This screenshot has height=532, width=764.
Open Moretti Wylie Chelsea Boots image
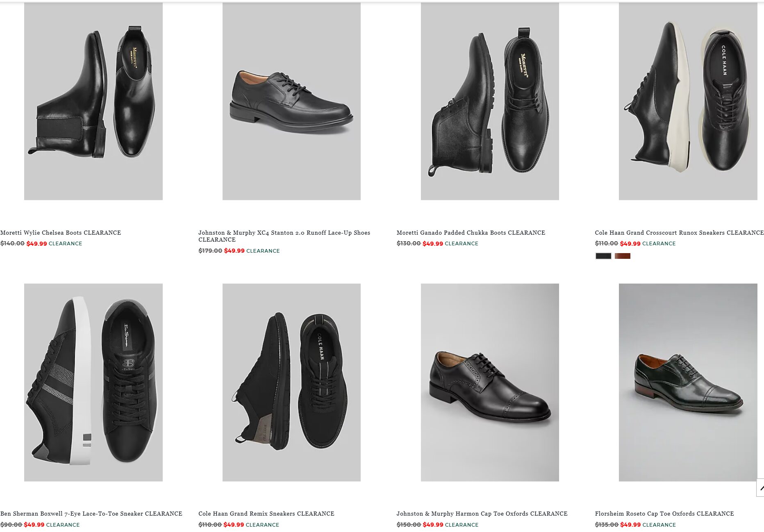[x=93, y=101]
